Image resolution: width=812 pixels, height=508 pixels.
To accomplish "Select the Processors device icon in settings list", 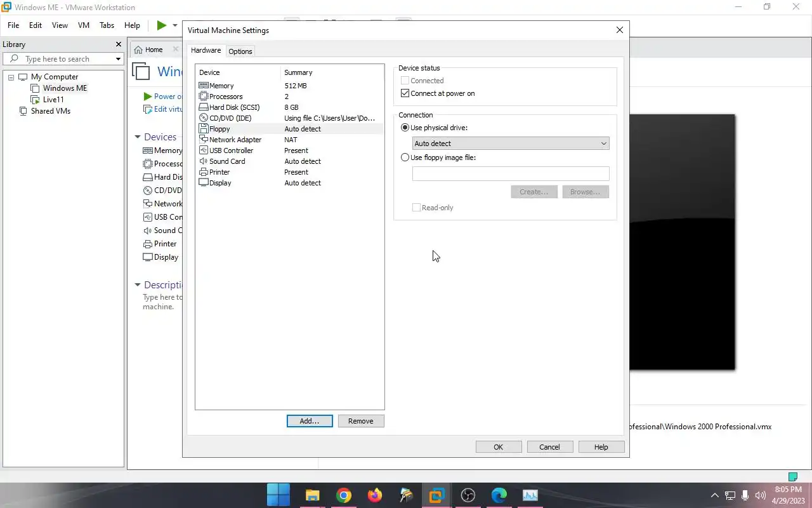I will point(204,97).
